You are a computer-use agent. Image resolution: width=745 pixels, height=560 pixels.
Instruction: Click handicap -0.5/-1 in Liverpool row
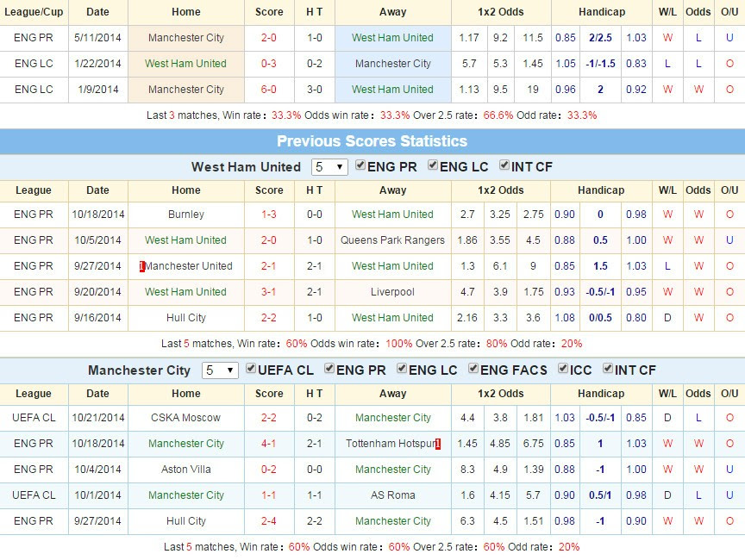pyautogui.click(x=600, y=292)
